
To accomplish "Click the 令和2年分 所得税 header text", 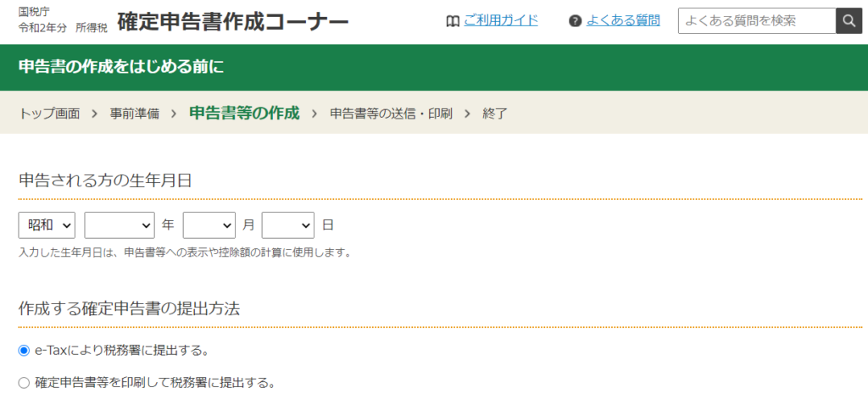I will tap(63, 28).
